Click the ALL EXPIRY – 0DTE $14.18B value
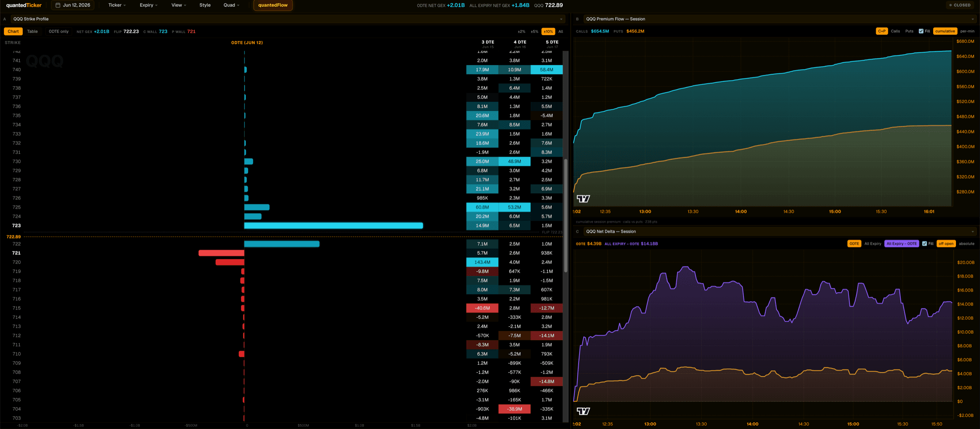The width and height of the screenshot is (980, 429). 649,244
